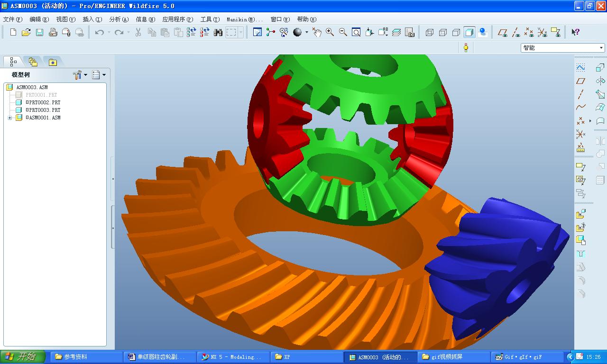Print the current model
Screen dimensions: 607x364
pyautogui.click(x=53, y=32)
